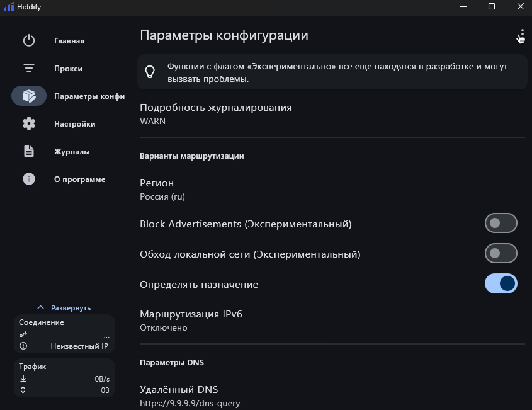532x410 pixels.
Task: Click the document icon for Журналы
Action: tap(29, 152)
